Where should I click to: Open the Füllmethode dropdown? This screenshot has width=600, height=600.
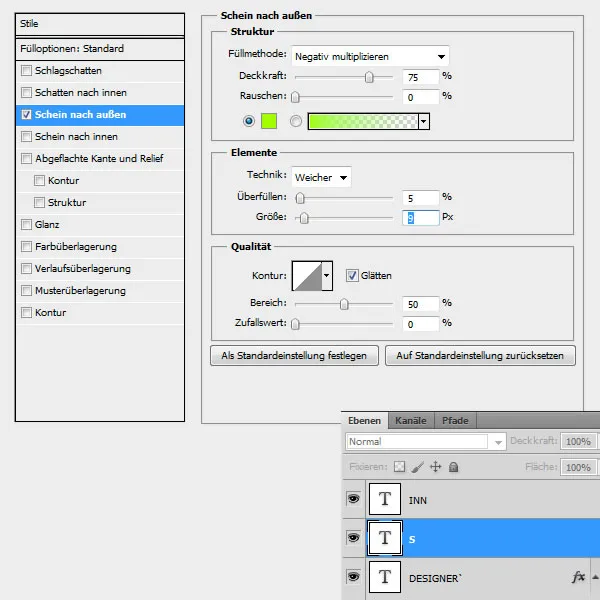click(370, 56)
